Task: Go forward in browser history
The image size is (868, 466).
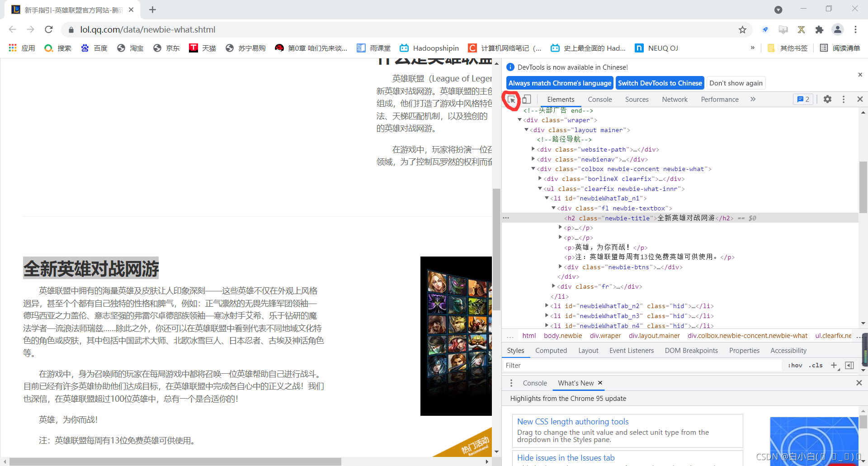Action: (30, 29)
